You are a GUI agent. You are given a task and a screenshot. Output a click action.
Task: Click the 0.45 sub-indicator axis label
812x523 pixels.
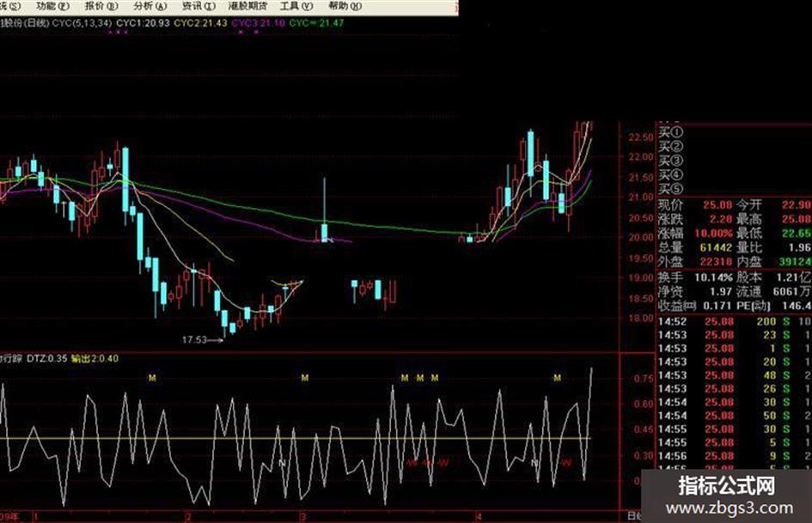click(644, 429)
